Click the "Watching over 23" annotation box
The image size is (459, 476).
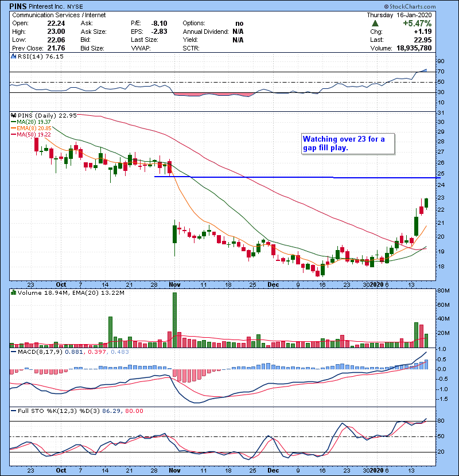[348, 144]
